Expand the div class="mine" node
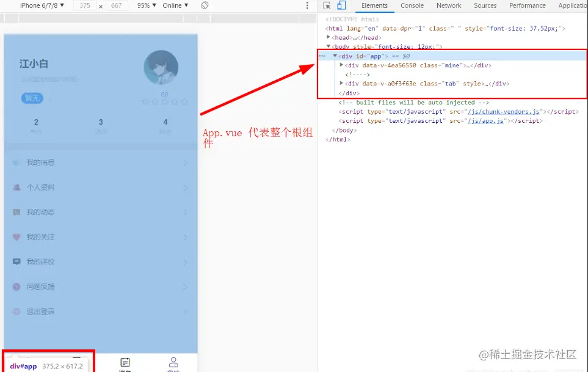Image resolution: width=588 pixels, height=372 pixels. tap(341, 65)
